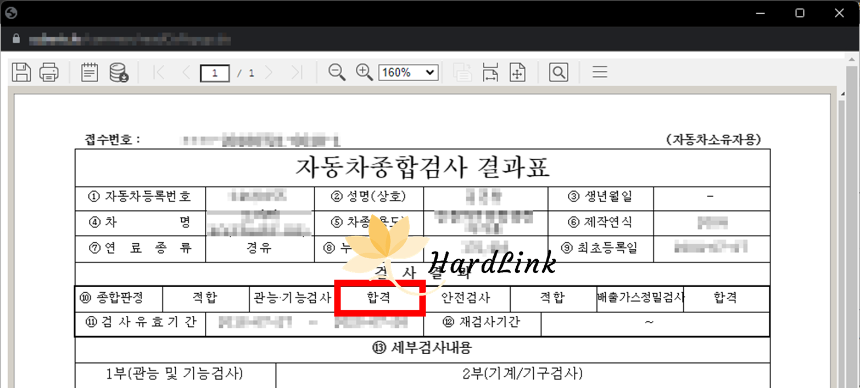Click the '⑪ 검사유효기간' cell
The width and height of the screenshot is (860, 388).
[x=140, y=323]
